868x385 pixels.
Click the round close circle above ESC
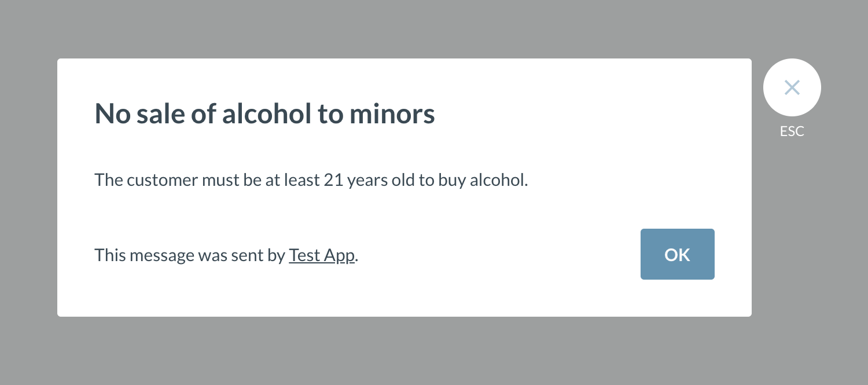click(792, 87)
